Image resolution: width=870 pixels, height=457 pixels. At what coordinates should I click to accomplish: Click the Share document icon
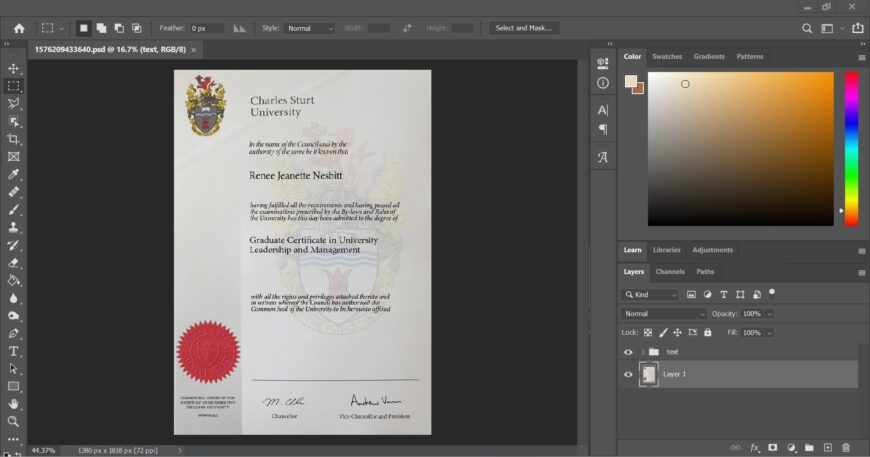click(x=858, y=28)
